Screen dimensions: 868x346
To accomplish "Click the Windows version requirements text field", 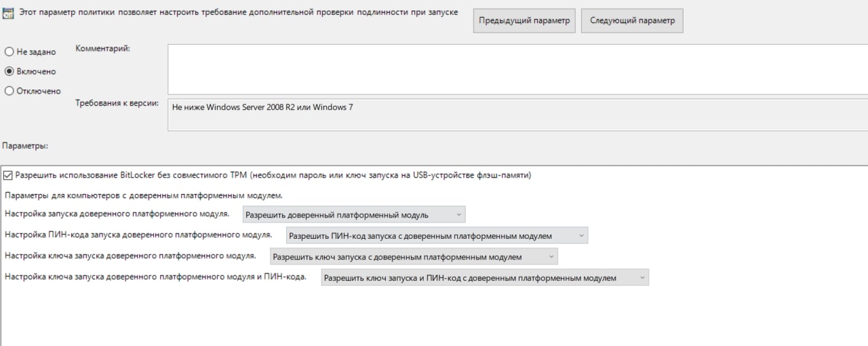I will pos(515,115).
